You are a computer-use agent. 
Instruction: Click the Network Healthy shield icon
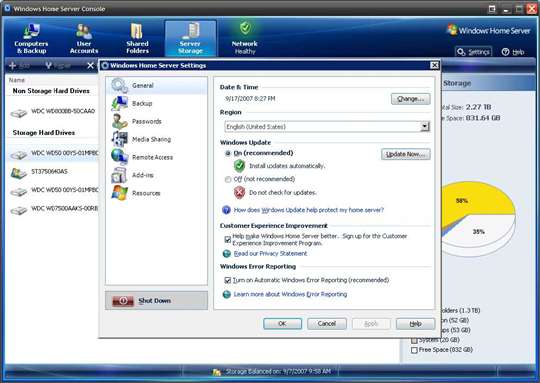245,28
